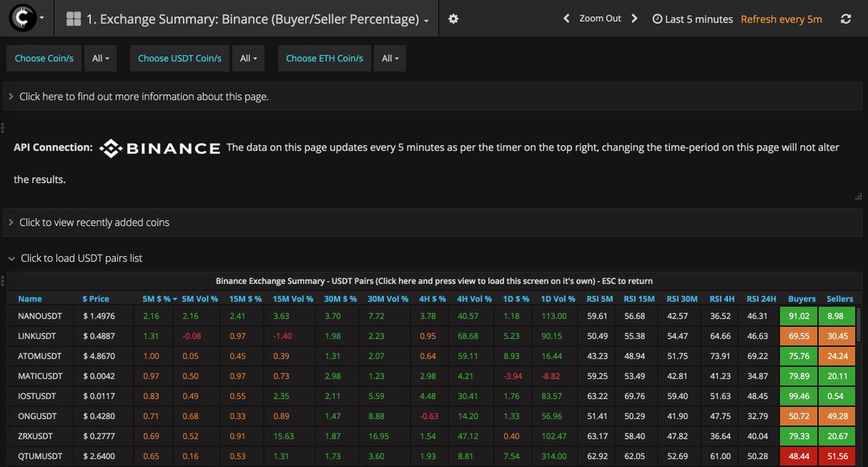Select the QTUMUSDT row name
The height and width of the screenshot is (467, 868).
point(40,456)
